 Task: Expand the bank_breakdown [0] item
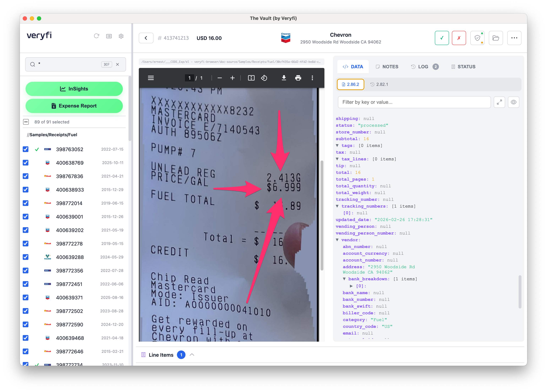(x=351, y=286)
